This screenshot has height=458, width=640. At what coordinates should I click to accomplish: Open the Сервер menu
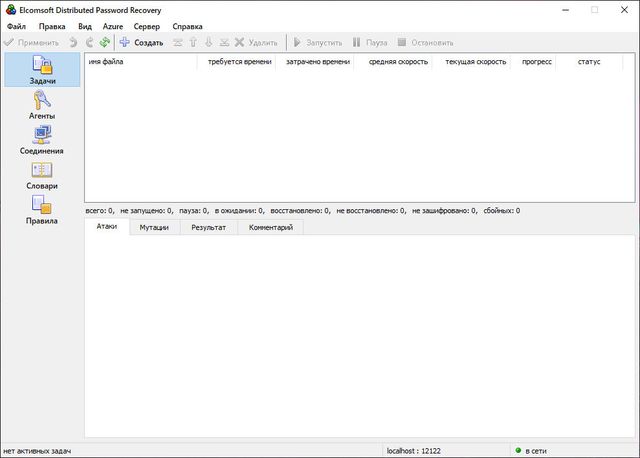point(147,27)
